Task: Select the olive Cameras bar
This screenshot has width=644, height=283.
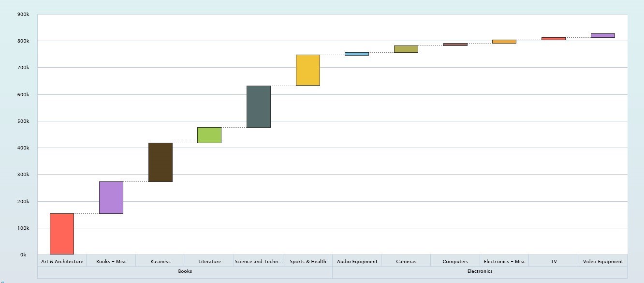Action: [406, 49]
